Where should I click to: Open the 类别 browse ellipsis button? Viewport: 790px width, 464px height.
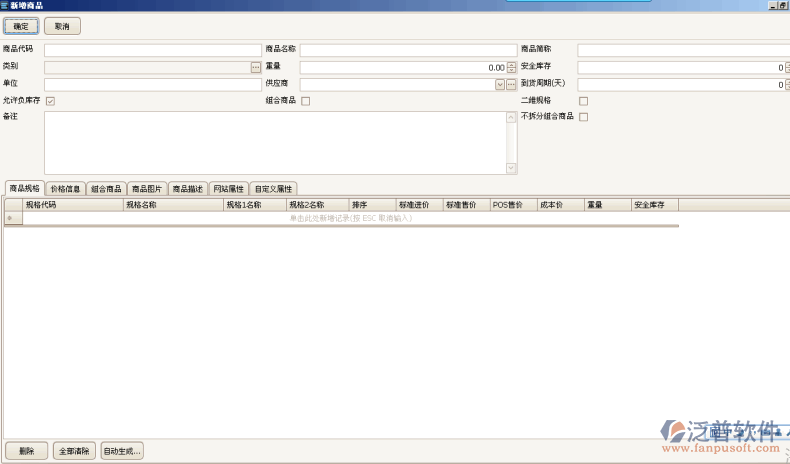256,68
